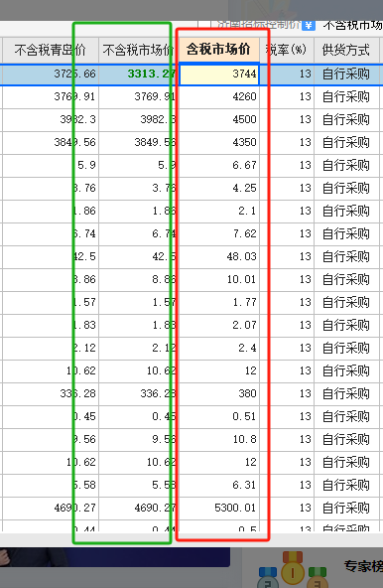Click 自行采购 in the 3744 row

(346, 73)
